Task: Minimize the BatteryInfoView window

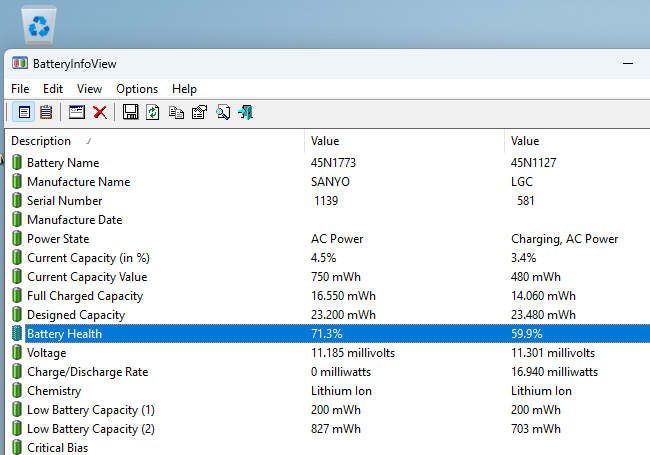Action: coord(628,63)
